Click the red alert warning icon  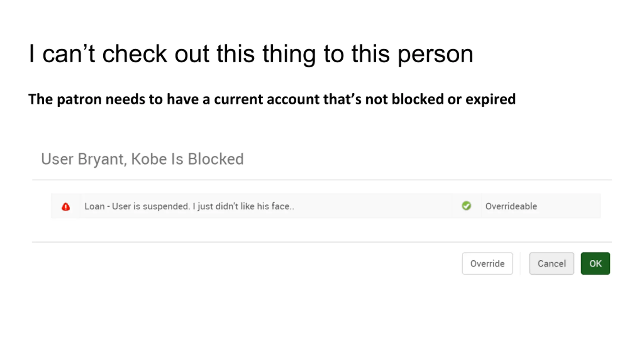point(66,207)
